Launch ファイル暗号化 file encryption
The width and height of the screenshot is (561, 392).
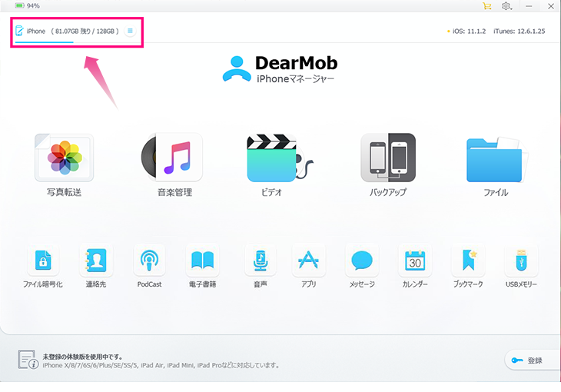43,261
